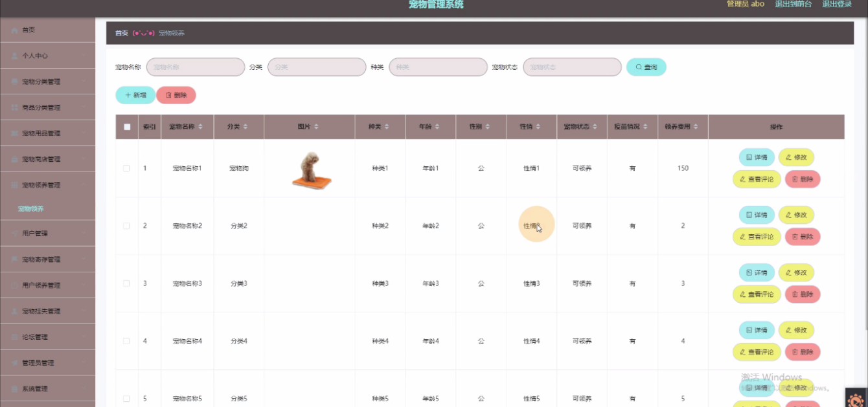This screenshot has width=868, height=407.
Task: Click the 查询 search button
Action: pyautogui.click(x=646, y=67)
